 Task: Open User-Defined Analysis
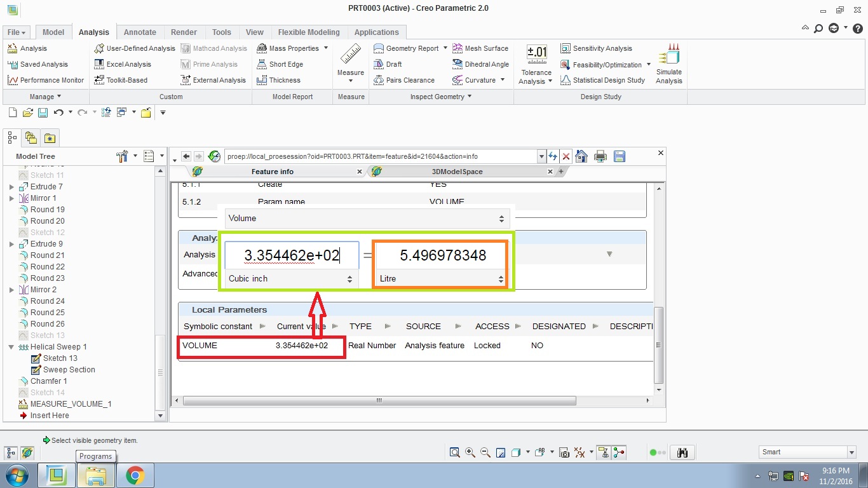135,48
